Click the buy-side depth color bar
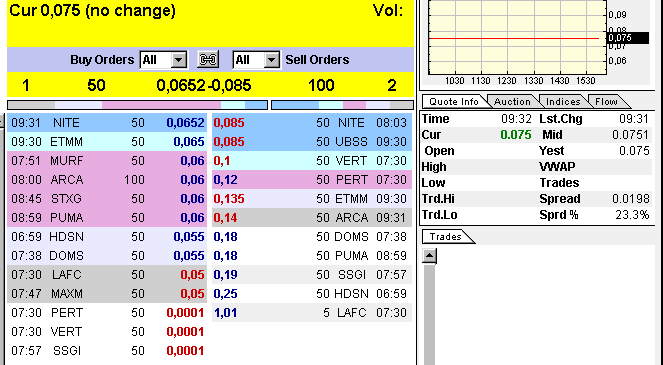The image size is (663, 365). (137, 104)
